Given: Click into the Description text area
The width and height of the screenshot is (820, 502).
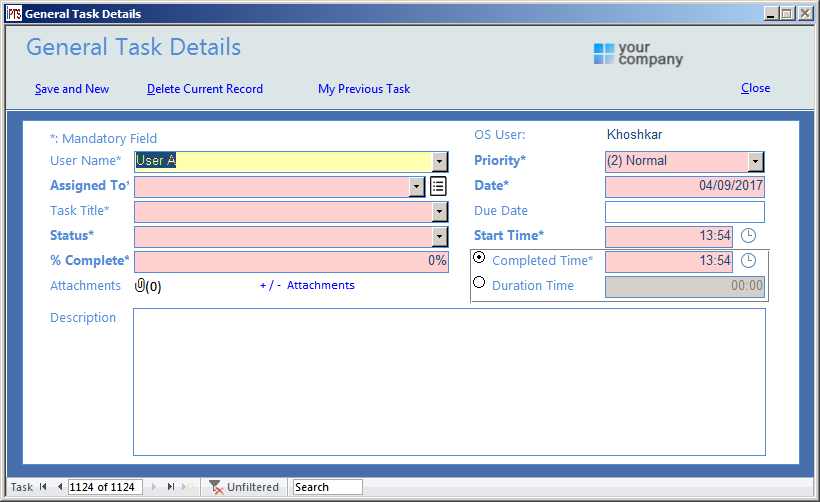Looking at the screenshot, I should pos(449,382).
